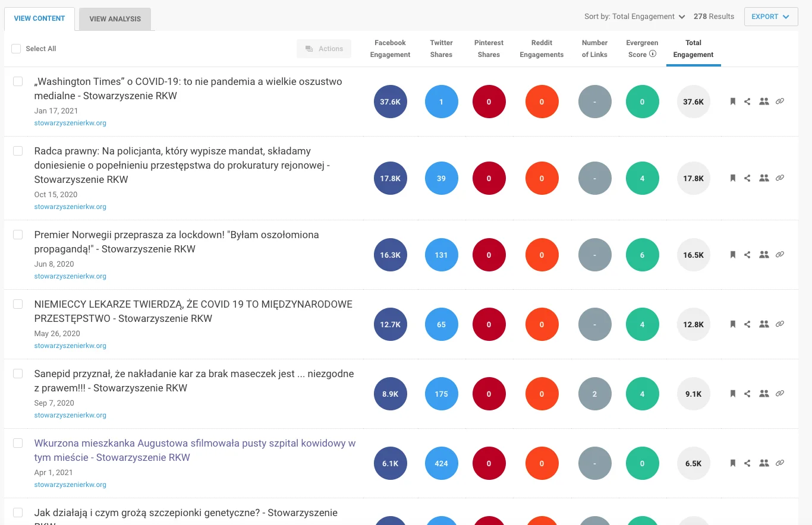Viewport: 812px width, 525px height.
Task: Share the Premier Norwegii article
Action: point(748,255)
